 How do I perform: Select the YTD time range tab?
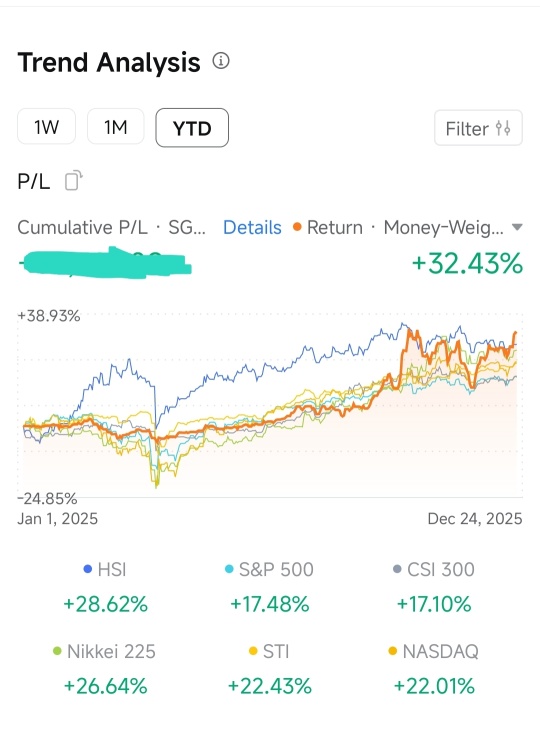click(192, 128)
